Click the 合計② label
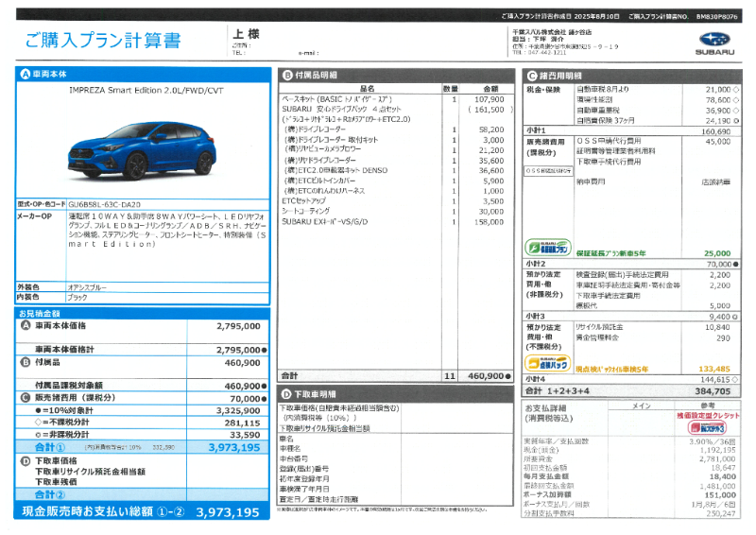The height and width of the screenshot is (535, 756). tap(50, 494)
